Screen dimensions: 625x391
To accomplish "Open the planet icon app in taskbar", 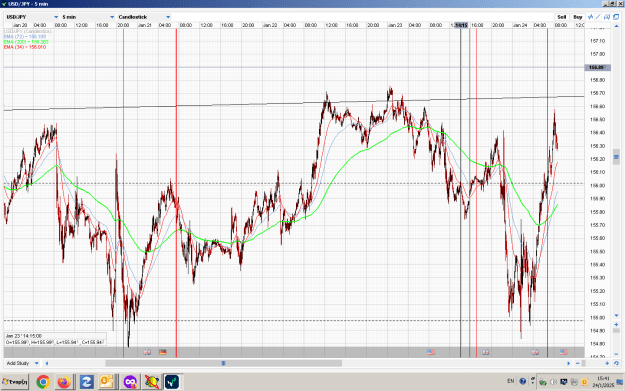I will coord(151,382).
